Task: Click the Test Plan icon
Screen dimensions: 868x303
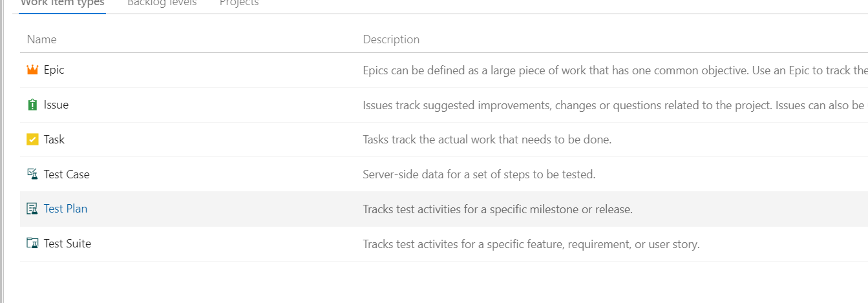Action: [33, 209]
